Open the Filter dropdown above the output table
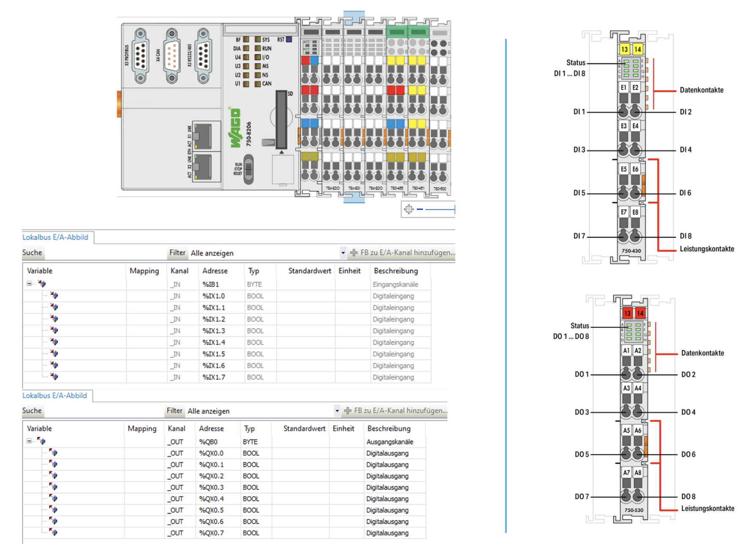Image resolution: width=756 pixels, height=554 pixels. coord(337,411)
